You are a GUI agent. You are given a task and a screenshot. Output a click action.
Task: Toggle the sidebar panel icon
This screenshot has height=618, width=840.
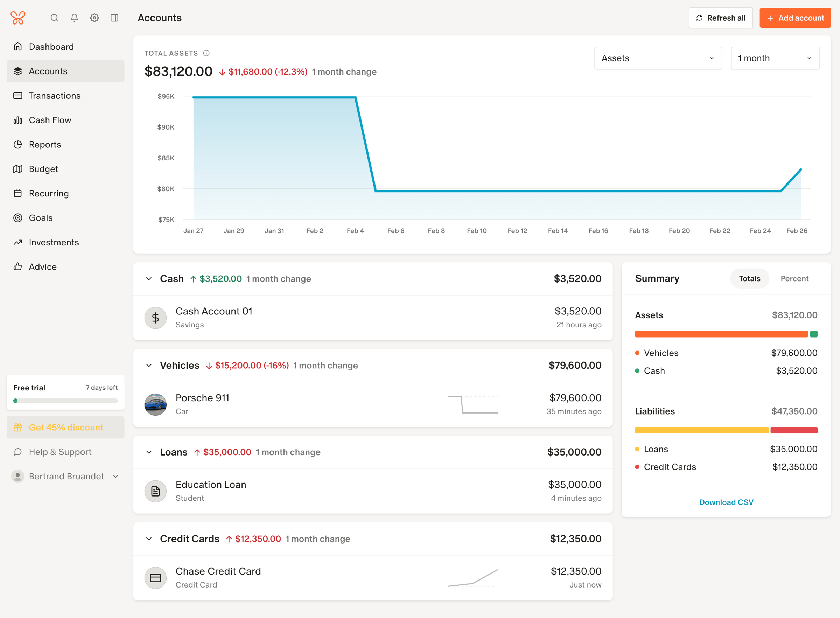coord(114,18)
